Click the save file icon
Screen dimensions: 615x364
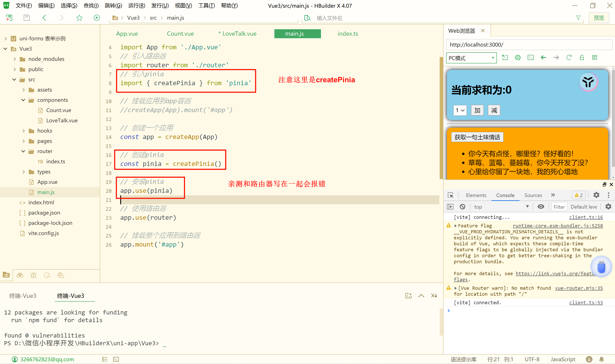(26, 18)
